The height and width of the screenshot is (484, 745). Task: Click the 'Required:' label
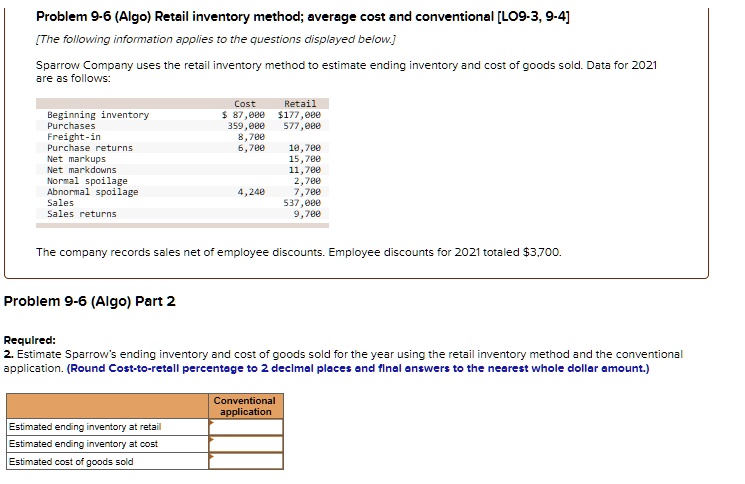(x=29, y=340)
